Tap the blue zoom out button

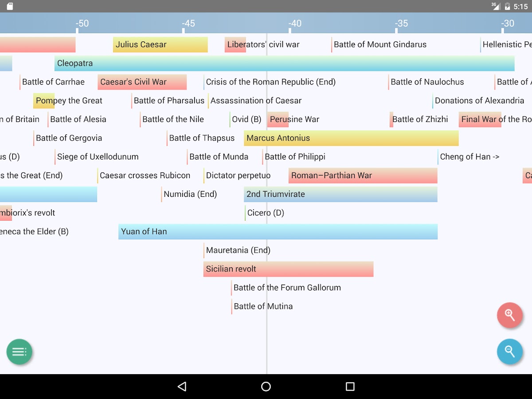[509, 352]
